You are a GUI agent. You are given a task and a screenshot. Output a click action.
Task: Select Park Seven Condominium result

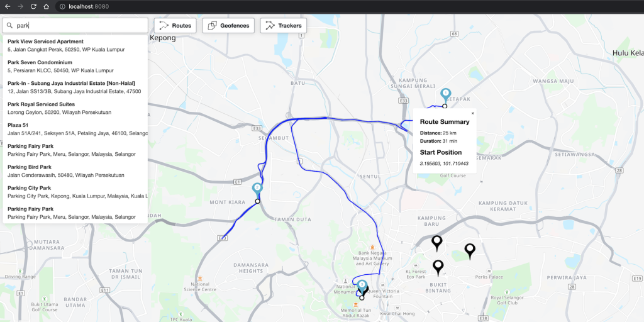pyautogui.click(x=75, y=67)
